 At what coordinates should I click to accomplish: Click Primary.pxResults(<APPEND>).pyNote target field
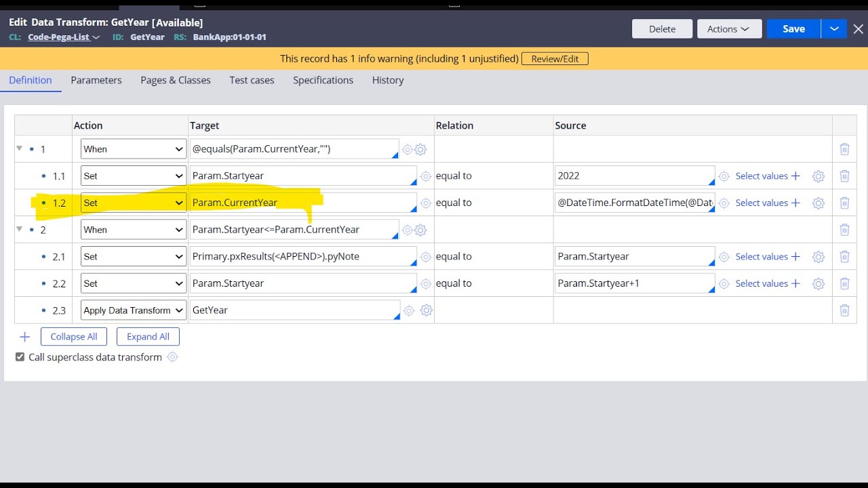click(303, 257)
